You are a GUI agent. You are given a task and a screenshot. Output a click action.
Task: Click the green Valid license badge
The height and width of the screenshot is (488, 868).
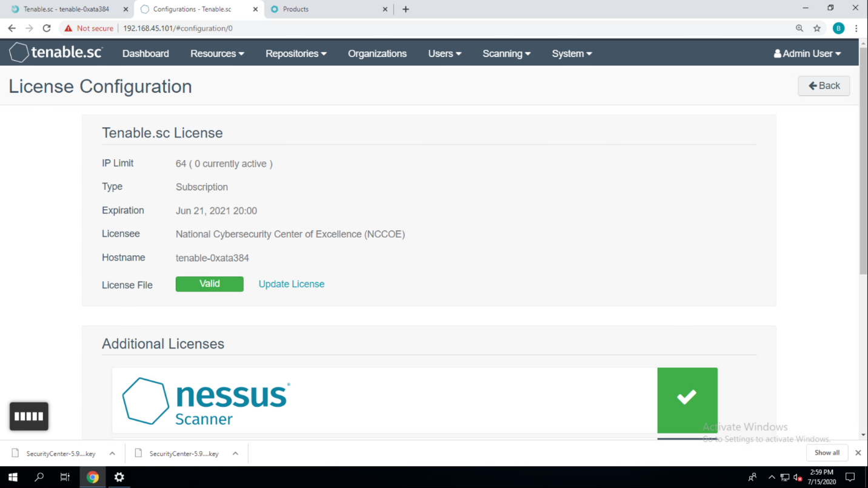[x=210, y=284]
